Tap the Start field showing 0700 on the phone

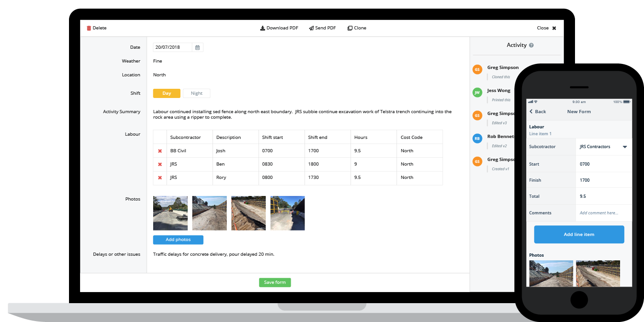[604, 164]
